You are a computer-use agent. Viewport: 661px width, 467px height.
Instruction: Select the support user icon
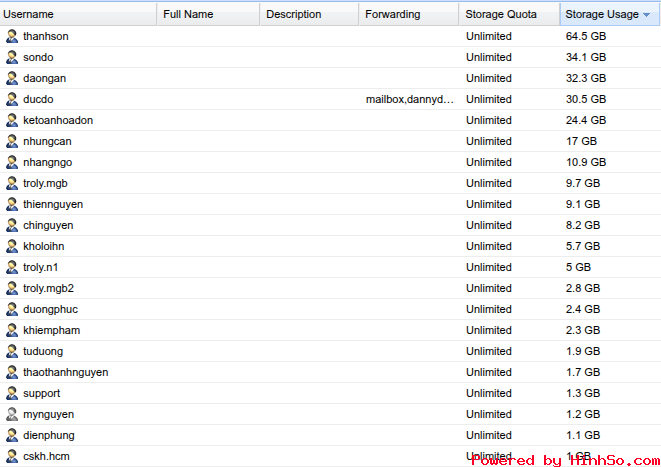[12, 393]
